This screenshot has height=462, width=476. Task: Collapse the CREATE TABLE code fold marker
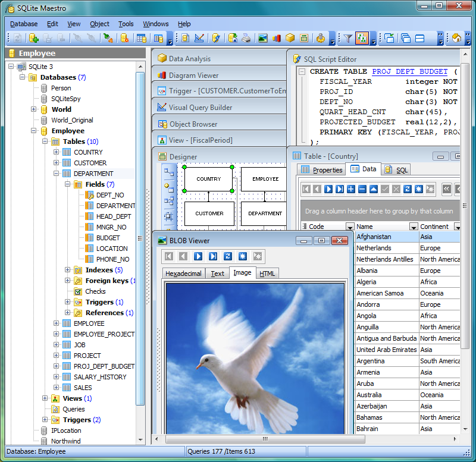[x=302, y=71]
